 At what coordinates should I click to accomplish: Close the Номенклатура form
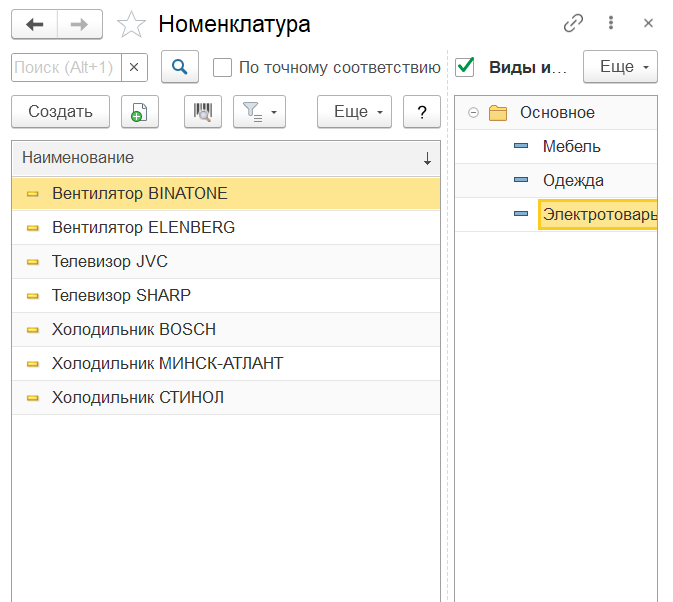pos(648,23)
